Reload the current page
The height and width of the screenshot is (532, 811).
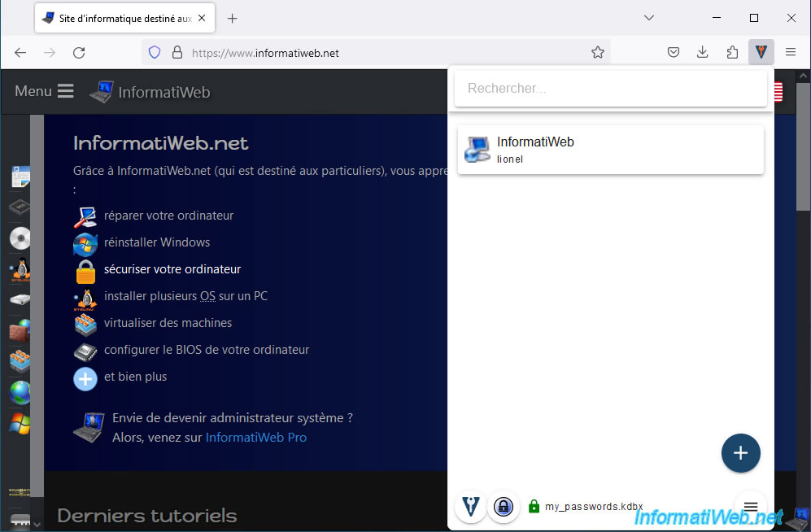pos(79,52)
